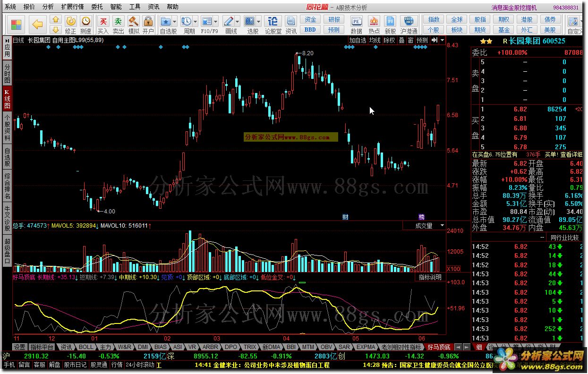Viewport: 588px width, 374px height.
Task: Click the 数据 PE data icon
Action: (x=357, y=25)
